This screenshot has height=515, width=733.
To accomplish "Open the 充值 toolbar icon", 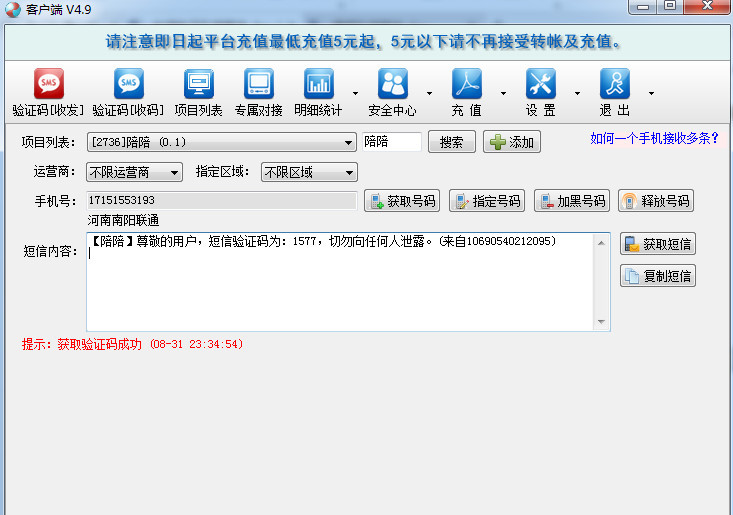I will click(x=467, y=84).
